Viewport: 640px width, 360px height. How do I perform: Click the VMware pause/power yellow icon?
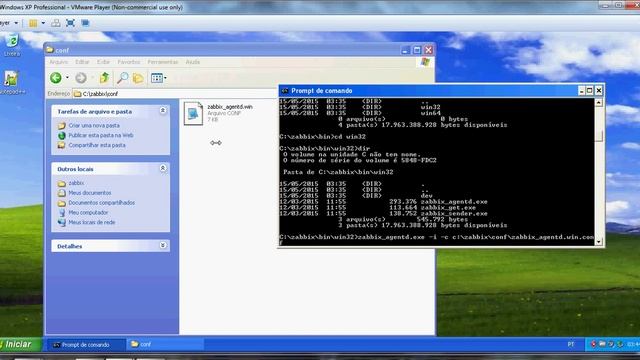33,23
